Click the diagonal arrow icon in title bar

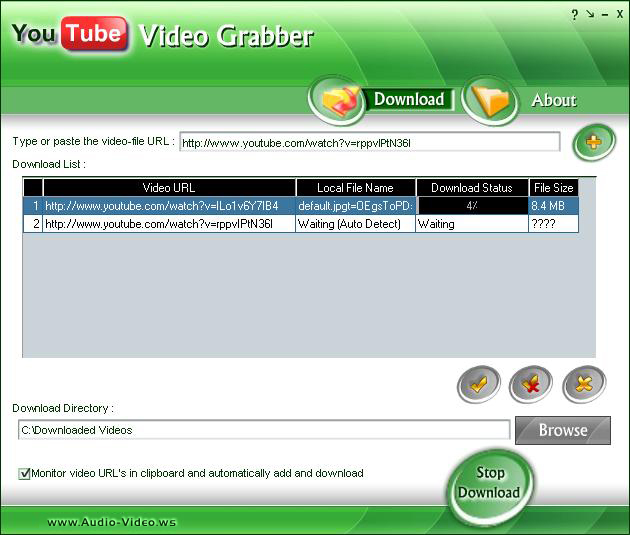click(x=589, y=15)
